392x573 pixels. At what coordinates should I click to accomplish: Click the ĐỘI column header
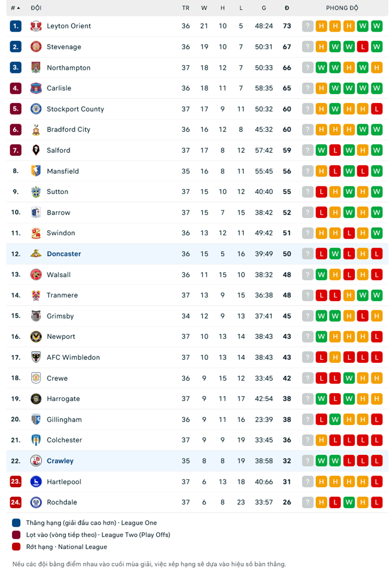(36, 8)
